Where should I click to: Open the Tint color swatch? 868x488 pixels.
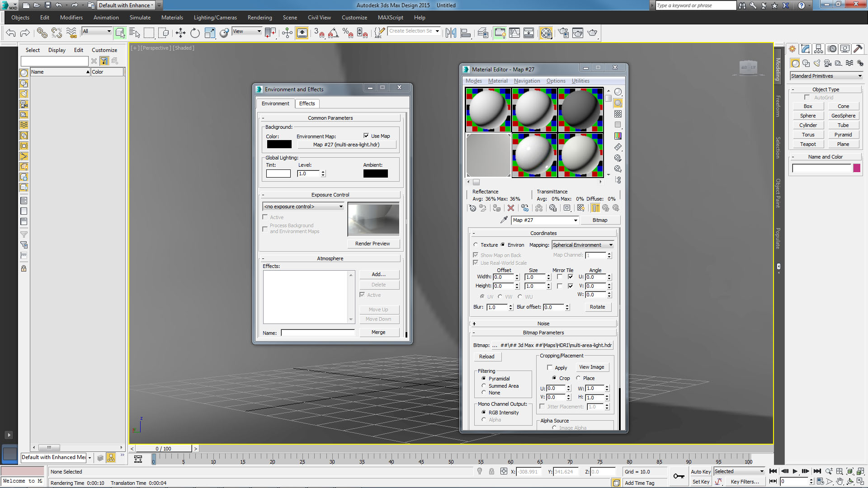pyautogui.click(x=278, y=174)
